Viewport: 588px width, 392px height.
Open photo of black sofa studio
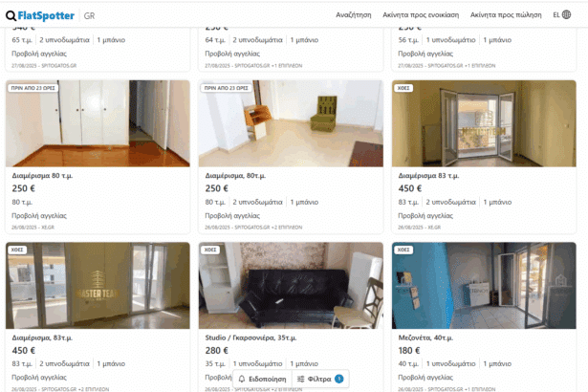pos(291,286)
